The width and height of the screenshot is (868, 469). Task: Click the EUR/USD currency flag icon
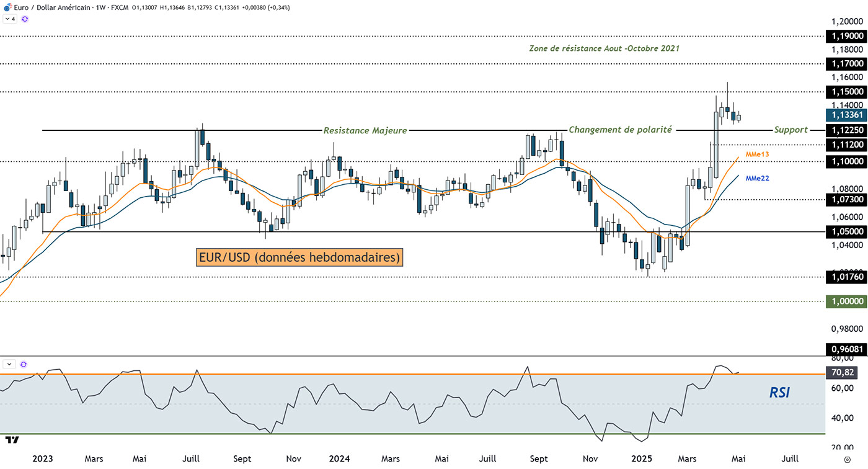(x=7, y=7)
